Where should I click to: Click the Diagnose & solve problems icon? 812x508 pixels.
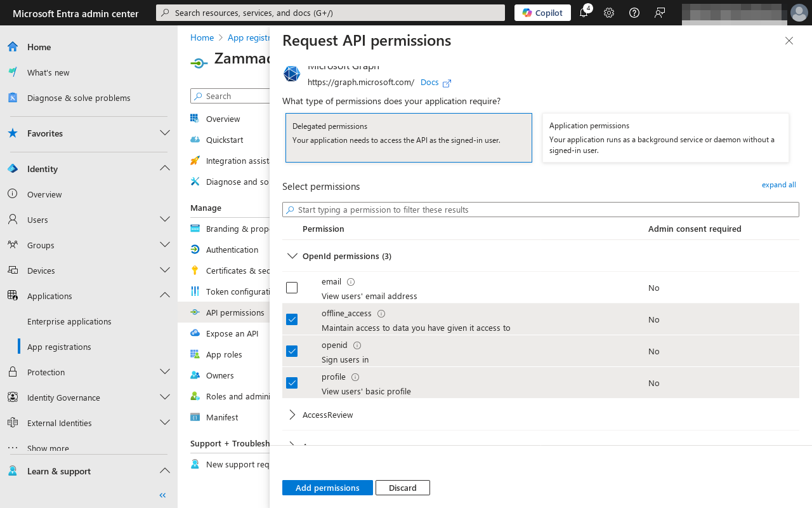click(13, 98)
